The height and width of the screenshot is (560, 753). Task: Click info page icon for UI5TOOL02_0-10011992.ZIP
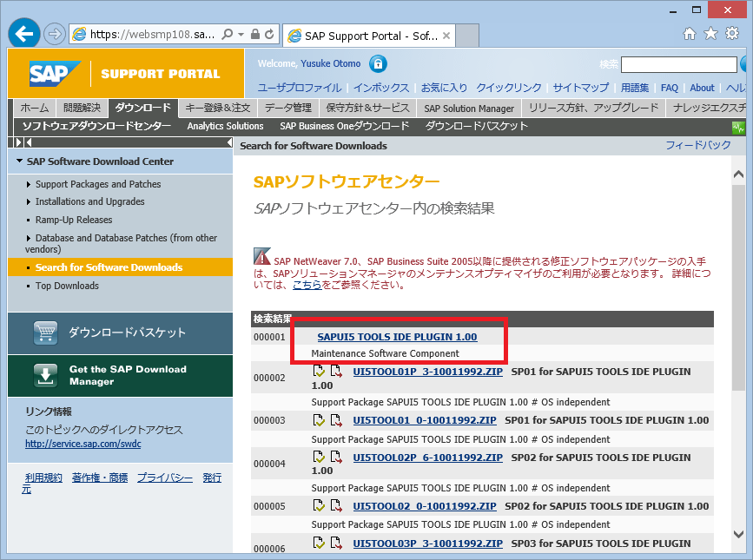pyautogui.click(x=336, y=505)
